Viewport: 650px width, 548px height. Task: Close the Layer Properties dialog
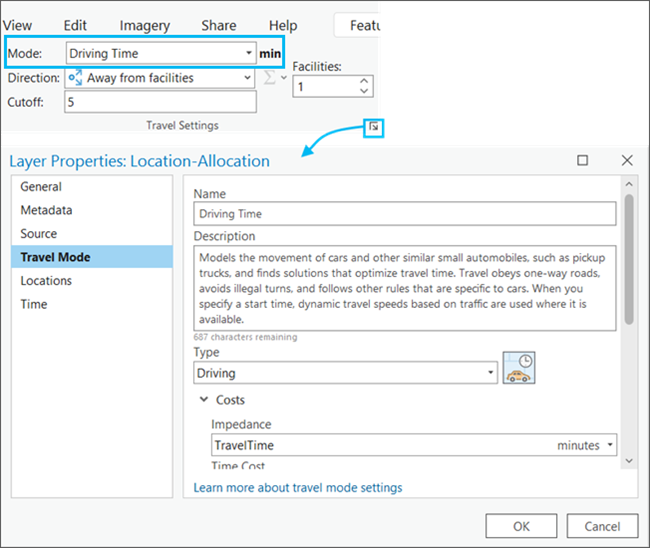click(x=627, y=160)
